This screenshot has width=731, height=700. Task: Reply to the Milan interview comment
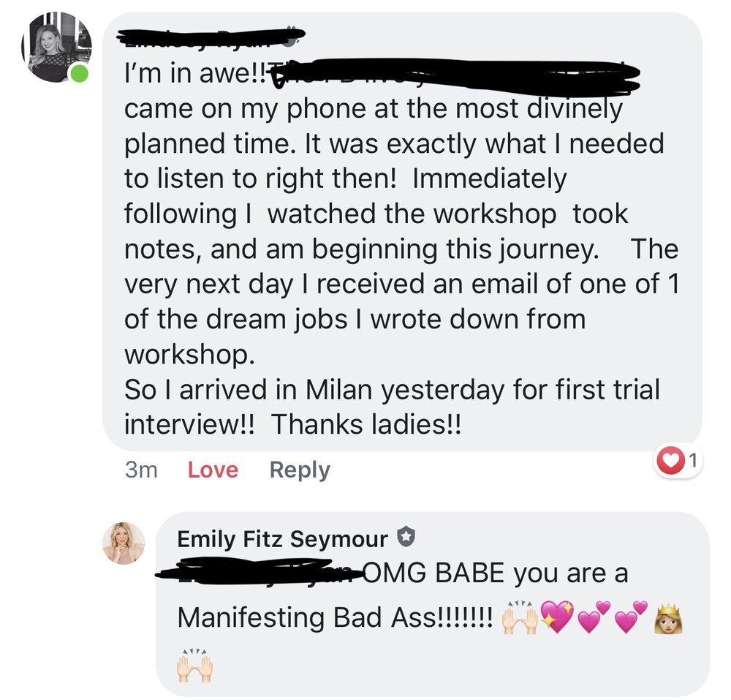[299, 470]
